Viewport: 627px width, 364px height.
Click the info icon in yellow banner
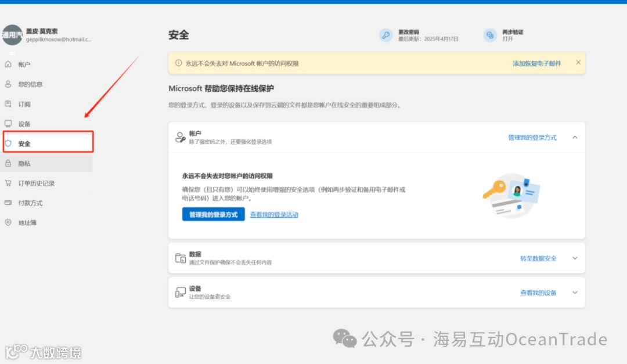coord(178,63)
